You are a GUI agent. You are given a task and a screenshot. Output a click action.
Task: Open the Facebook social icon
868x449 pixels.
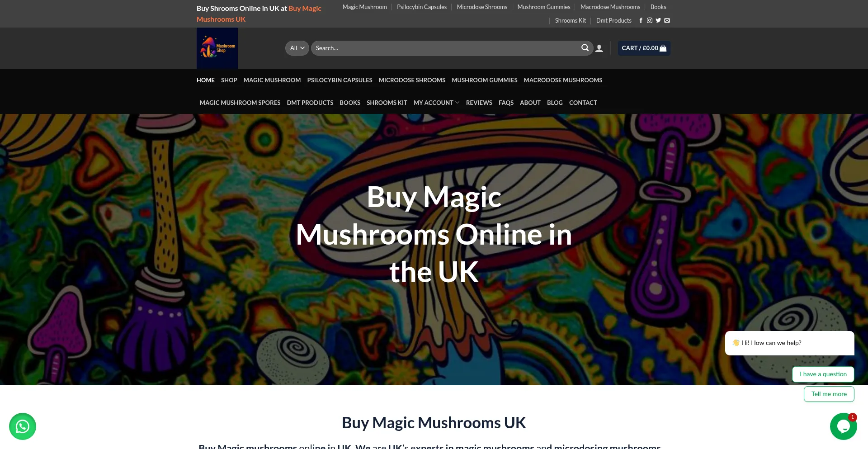(641, 20)
